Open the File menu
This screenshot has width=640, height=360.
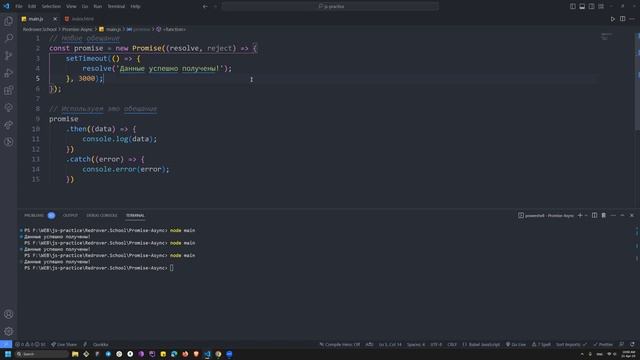pyautogui.click(x=19, y=7)
